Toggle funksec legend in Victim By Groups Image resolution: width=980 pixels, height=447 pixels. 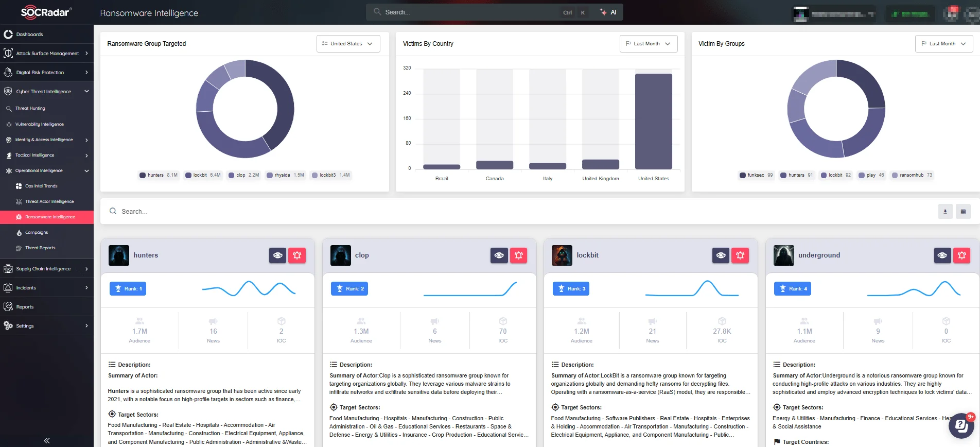pos(756,175)
